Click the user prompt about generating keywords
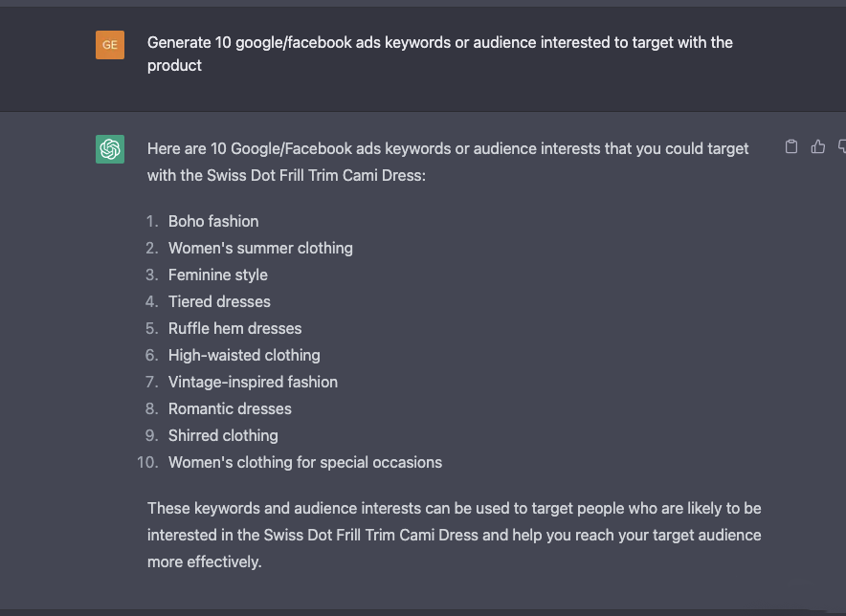The width and height of the screenshot is (846, 616). click(x=439, y=54)
